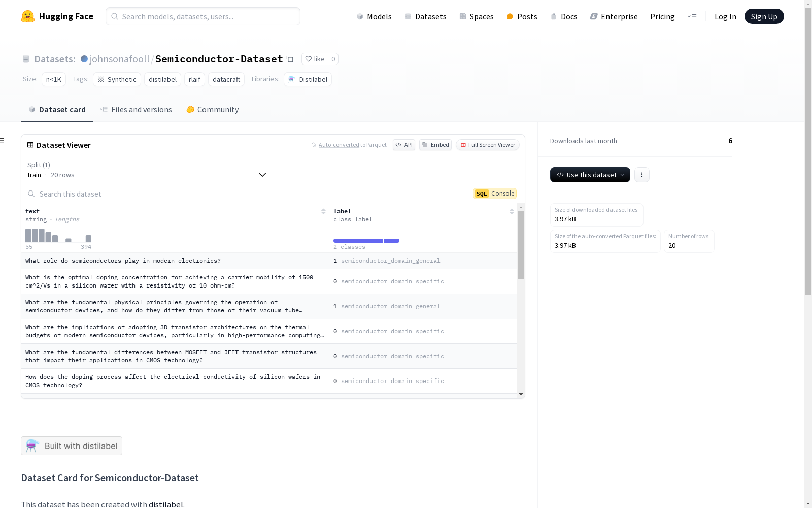
Task: Click the distilabel tag
Action: (162, 79)
